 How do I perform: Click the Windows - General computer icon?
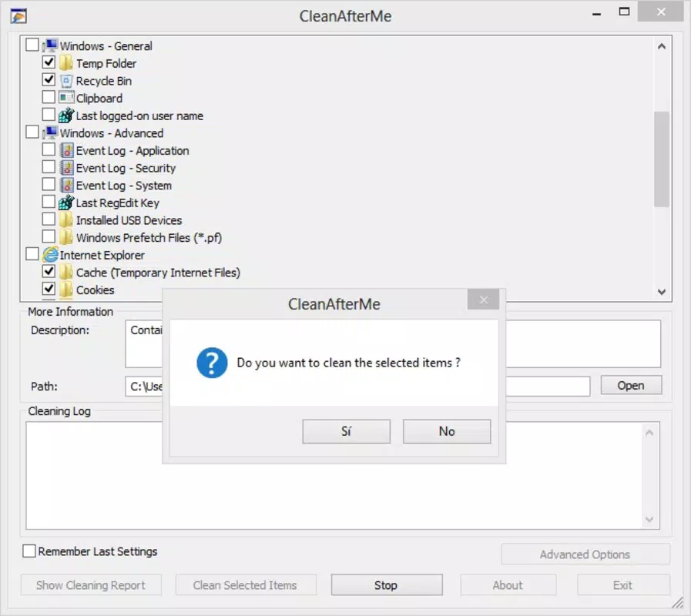(50, 45)
